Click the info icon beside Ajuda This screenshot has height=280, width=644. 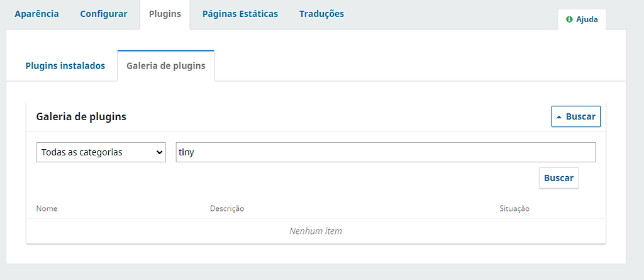(569, 20)
